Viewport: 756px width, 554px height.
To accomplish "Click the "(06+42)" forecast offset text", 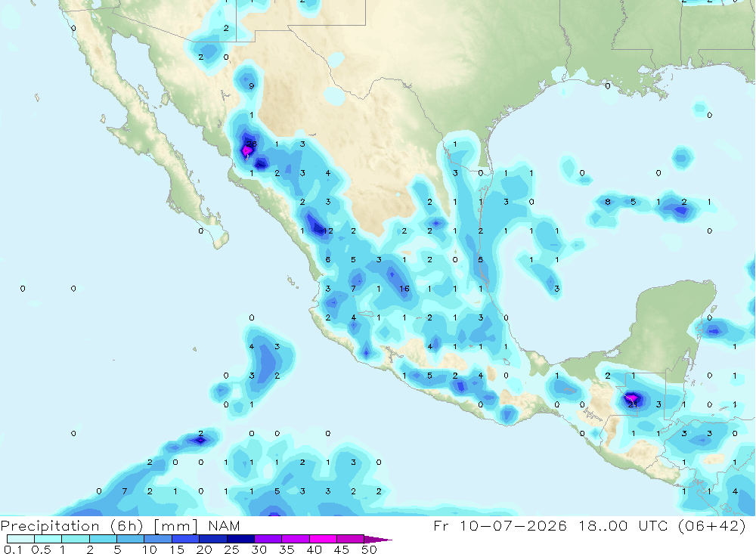I will 711,525.
